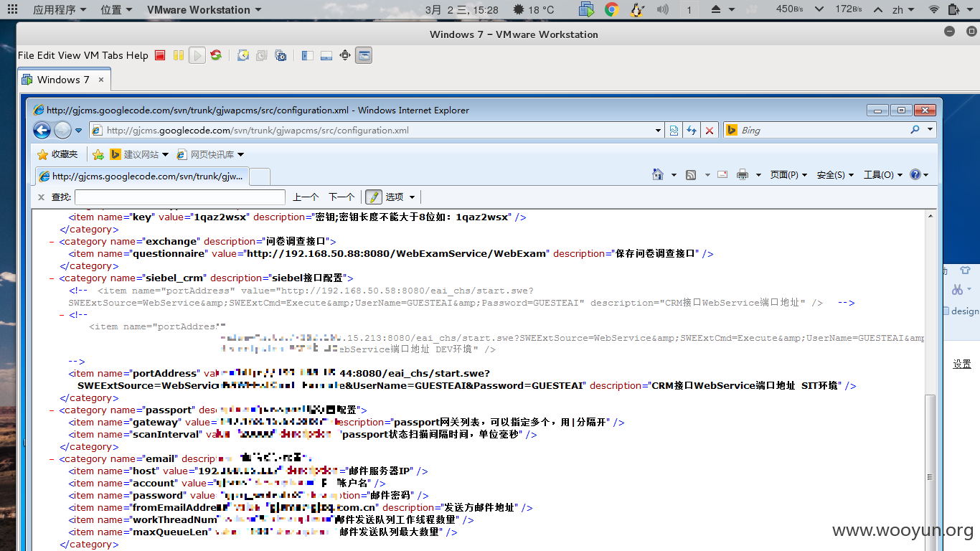
Task: Enter VMware full screen mode
Action: pyautogui.click(x=345, y=55)
